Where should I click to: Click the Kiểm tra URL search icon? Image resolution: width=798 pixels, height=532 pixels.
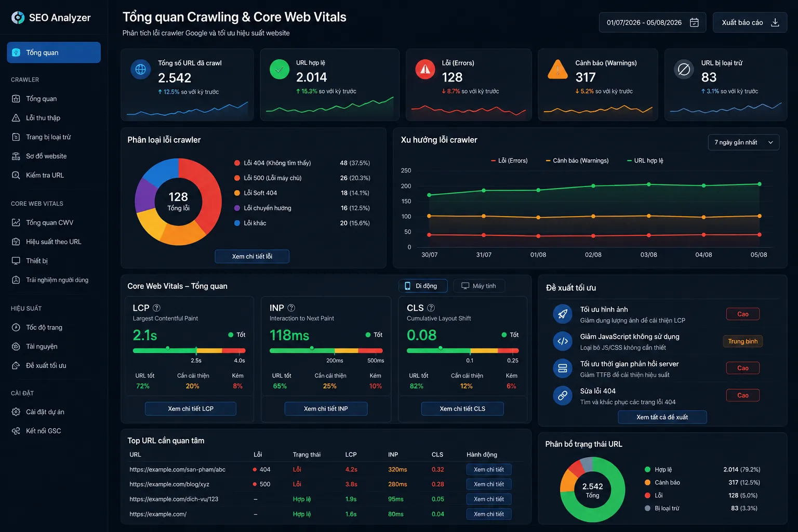coord(16,175)
